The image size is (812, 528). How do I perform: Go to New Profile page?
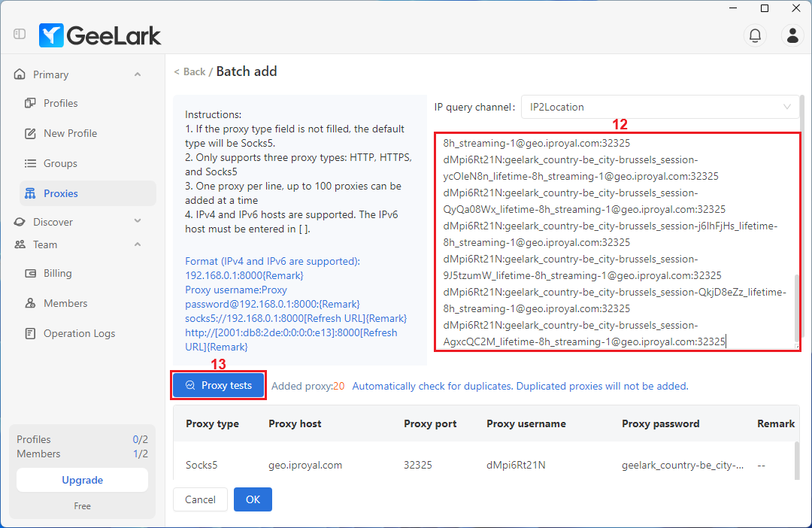point(70,133)
